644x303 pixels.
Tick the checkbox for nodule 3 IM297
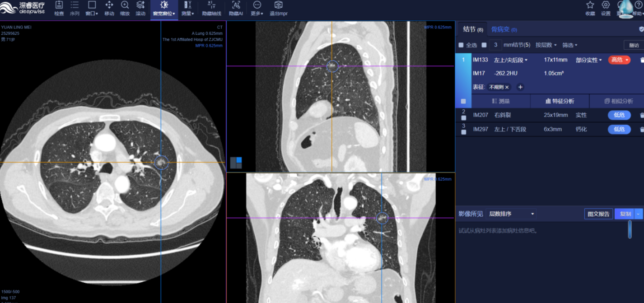click(463, 132)
